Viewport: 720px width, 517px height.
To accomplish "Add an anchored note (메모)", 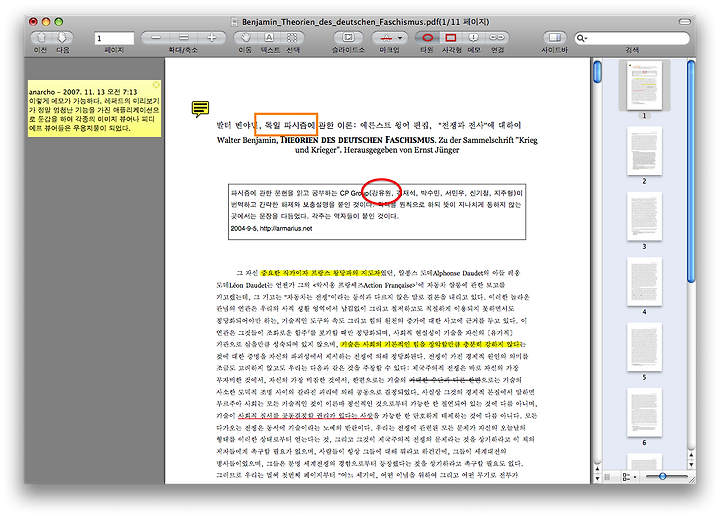I will pyautogui.click(x=474, y=37).
